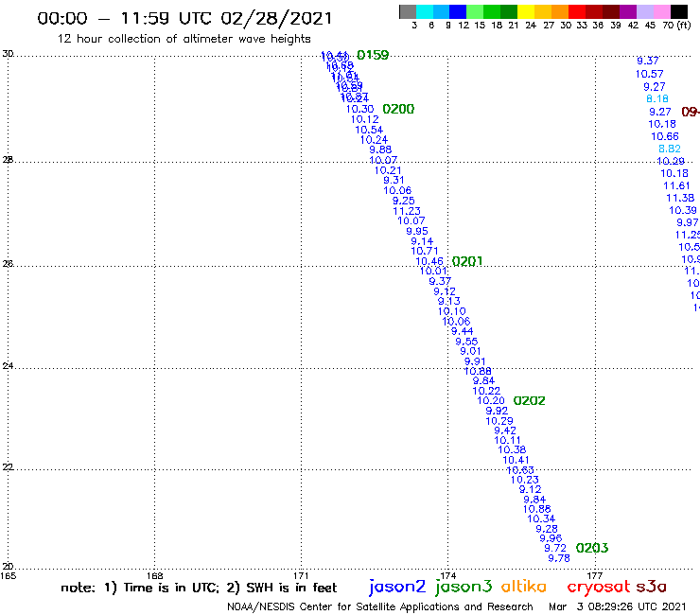
Task: Click the wave height value 9.42
Action: coord(505,430)
